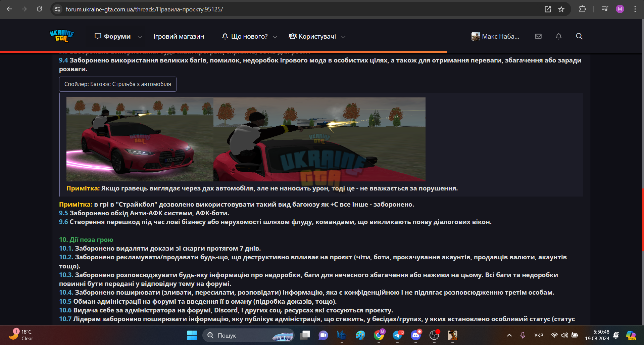Open the Windows Start menu
This screenshot has height=345, width=644.
pos(192,335)
